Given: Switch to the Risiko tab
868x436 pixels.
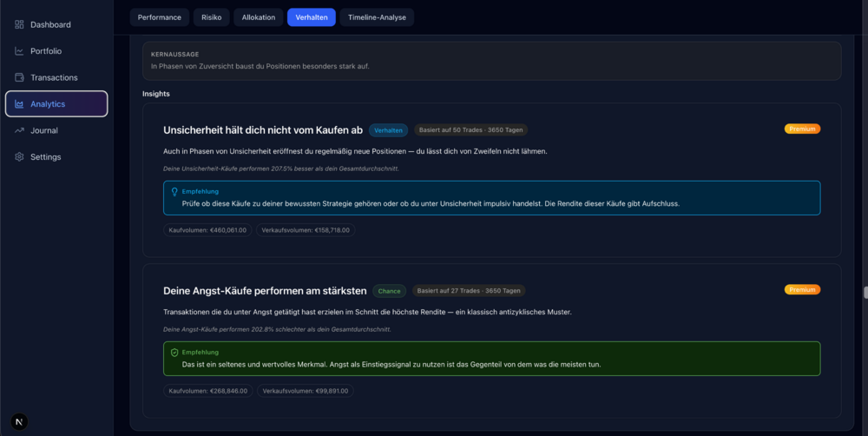Looking at the screenshot, I should 212,17.
